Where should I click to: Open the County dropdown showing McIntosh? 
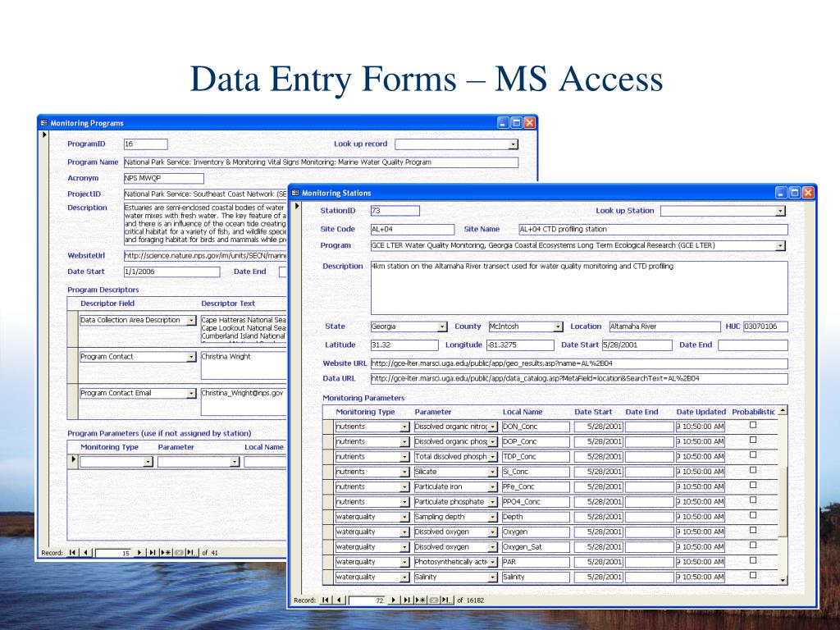558,326
